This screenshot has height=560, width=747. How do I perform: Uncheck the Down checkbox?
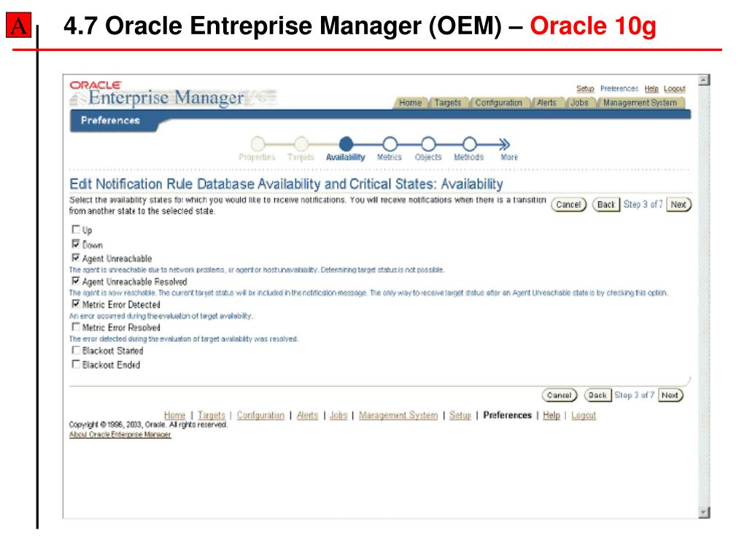pos(75,244)
